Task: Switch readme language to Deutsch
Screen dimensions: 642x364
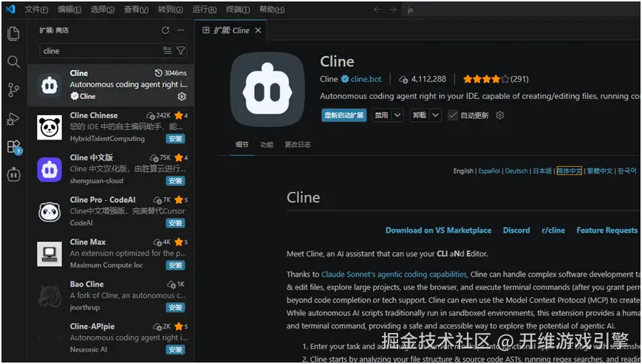Action: point(516,171)
